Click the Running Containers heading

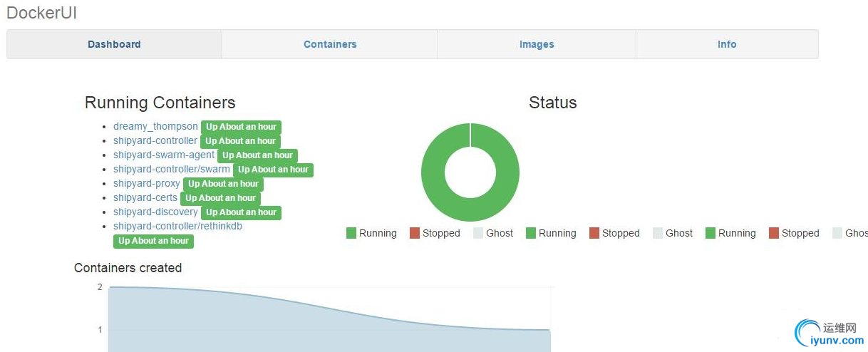pyautogui.click(x=160, y=103)
